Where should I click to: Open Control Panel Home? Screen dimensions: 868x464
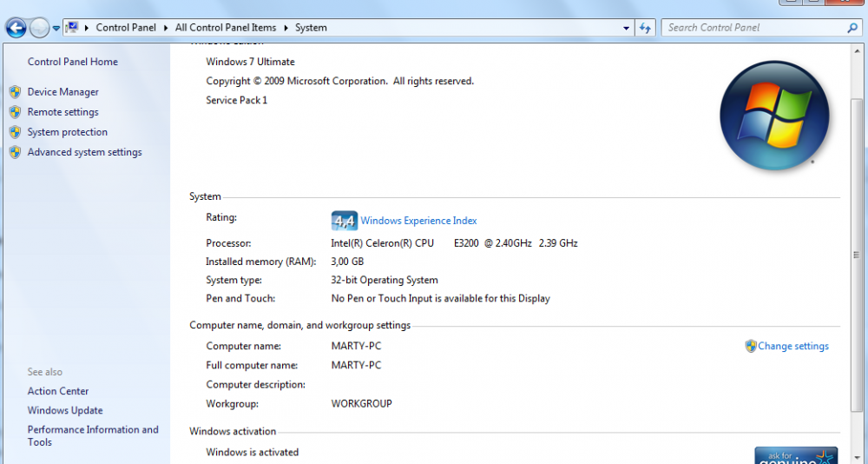point(73,62)
